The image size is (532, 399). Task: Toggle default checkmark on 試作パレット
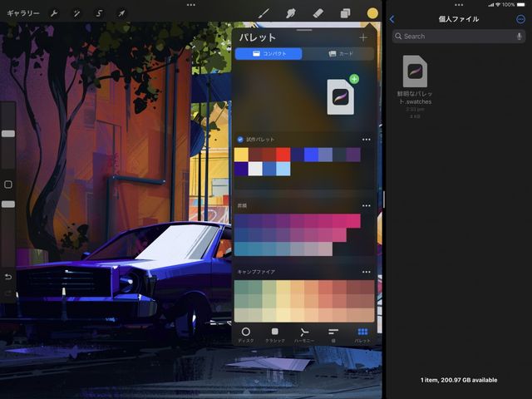(x=240, y=140)
